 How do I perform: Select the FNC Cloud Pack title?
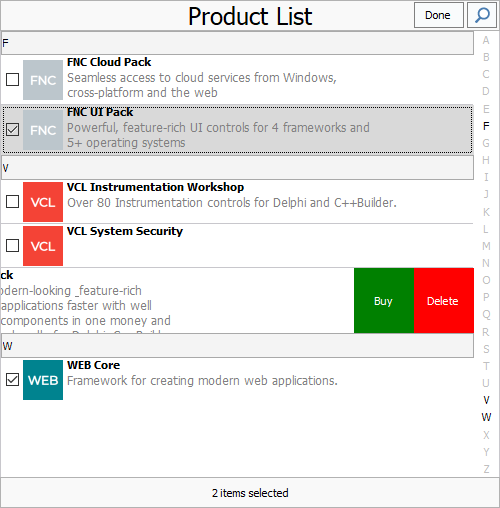(x=109, y=62)
